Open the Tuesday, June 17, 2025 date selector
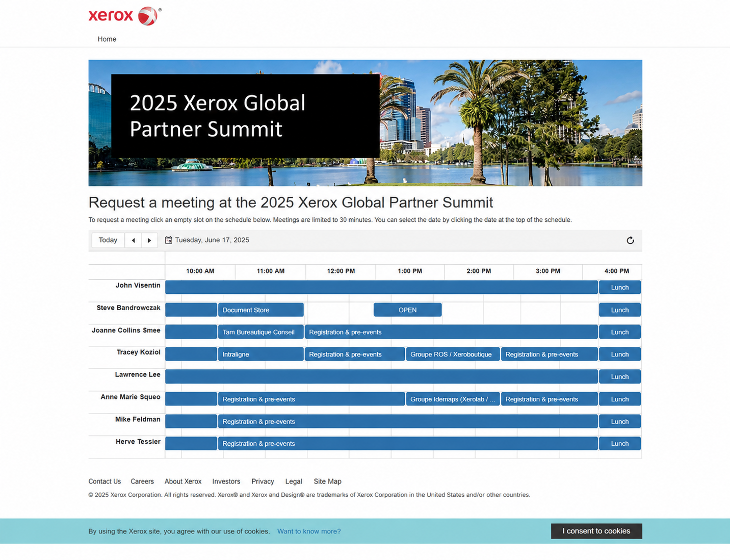The height and width of the screenshot is (560, 730). pyautogui.click(x=212, y=240)
